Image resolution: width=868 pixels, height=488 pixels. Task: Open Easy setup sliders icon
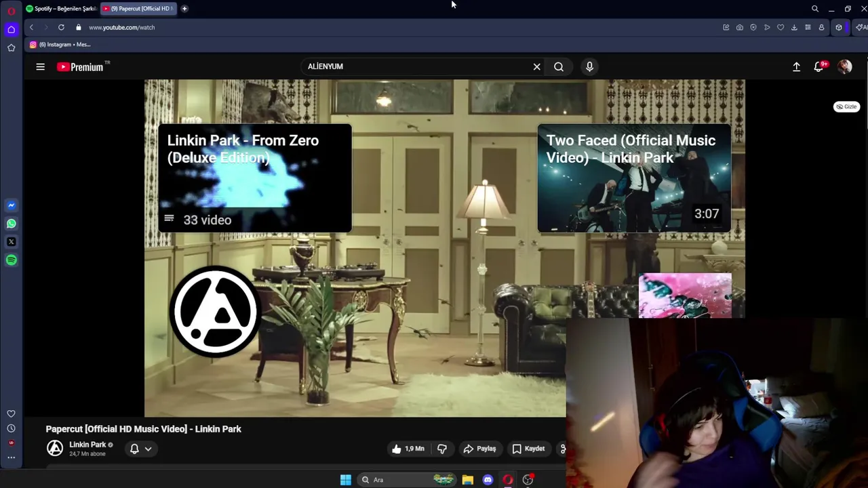point(808,27)
